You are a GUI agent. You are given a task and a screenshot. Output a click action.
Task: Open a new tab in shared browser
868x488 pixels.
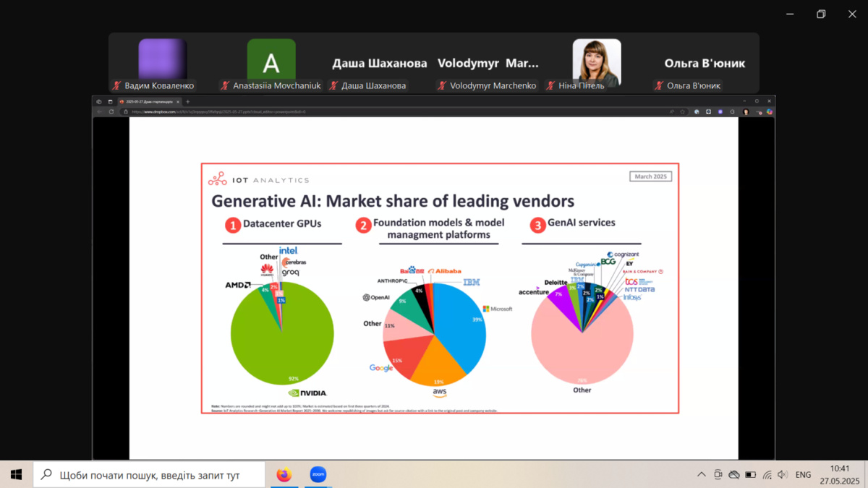click(x=188, y=102)
